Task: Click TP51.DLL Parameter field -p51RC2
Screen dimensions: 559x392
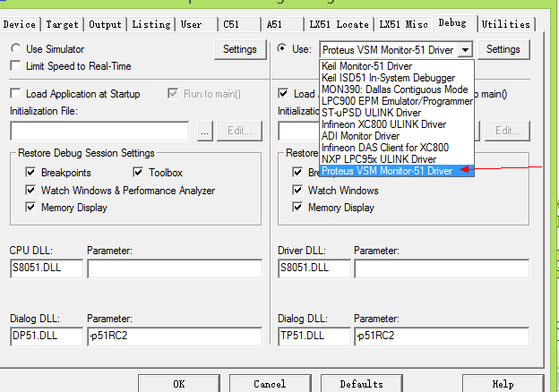Action: 442,337
